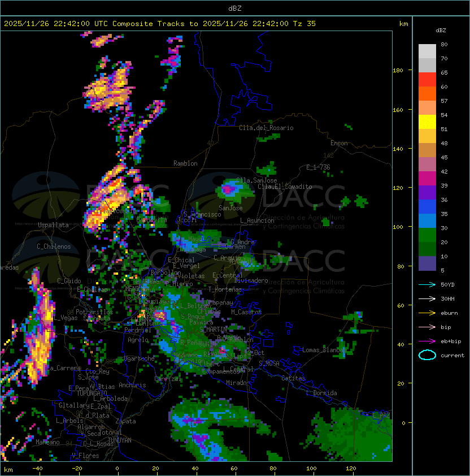The image size is (470, 476).
Task: Pick the light blue swatch below 35 dBZ
Action: pyautogui.click(x=427, y=221)
